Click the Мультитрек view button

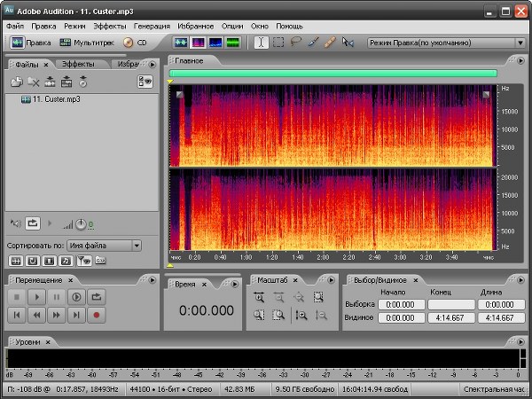click(x=88, y=42)
